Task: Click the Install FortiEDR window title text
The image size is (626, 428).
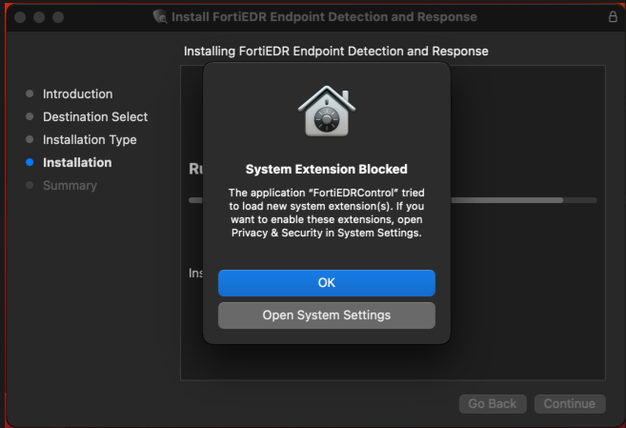Action: coord(324,17)
